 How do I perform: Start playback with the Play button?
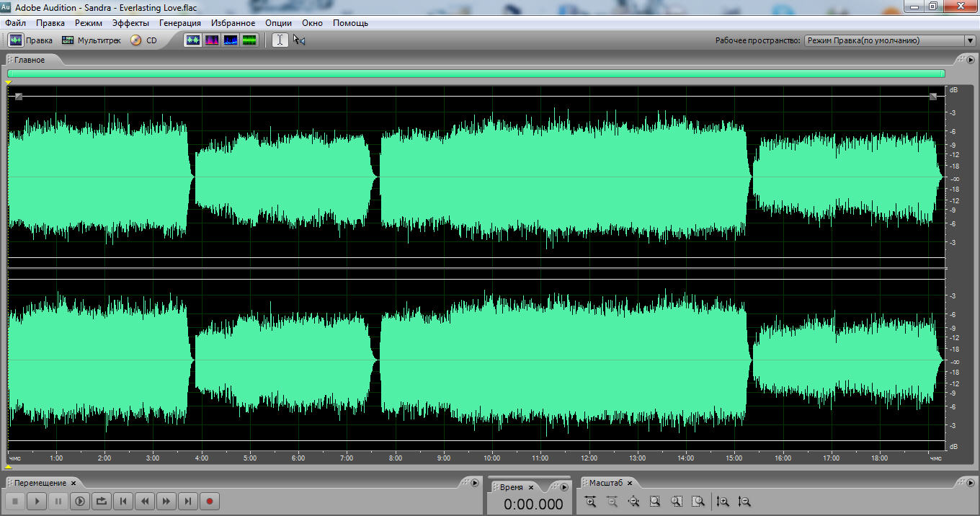tap(37, 501)
